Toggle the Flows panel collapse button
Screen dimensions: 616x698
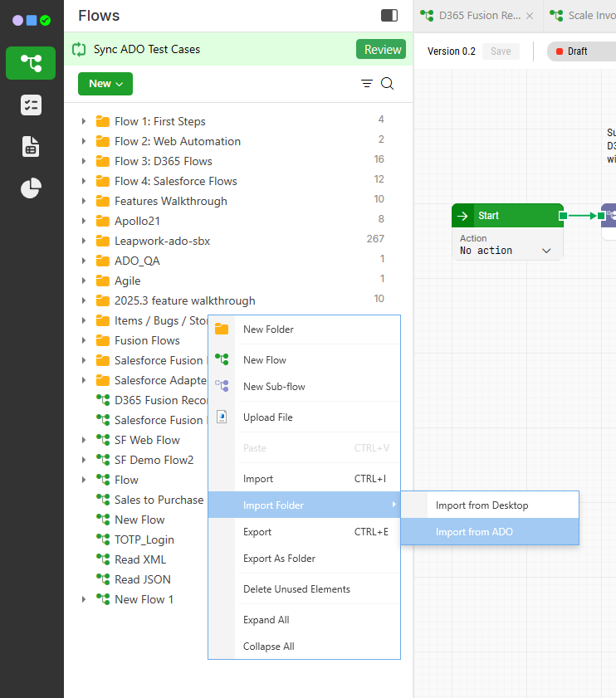(x=389, y=16)
